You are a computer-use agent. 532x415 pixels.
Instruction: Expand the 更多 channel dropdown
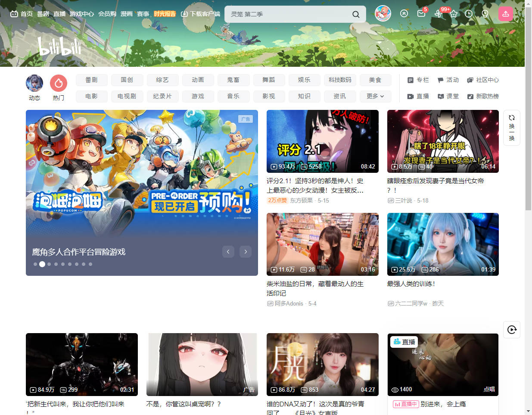375,97
